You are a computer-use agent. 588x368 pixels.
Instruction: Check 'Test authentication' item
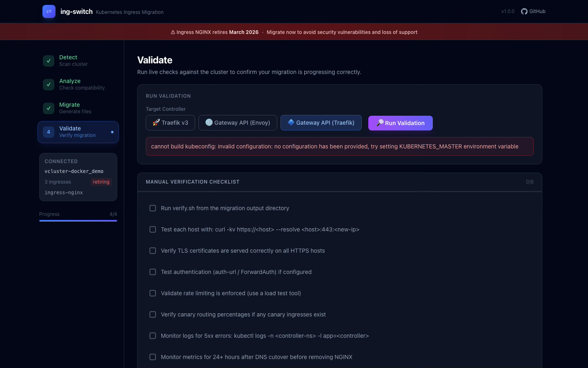tap(153, 272)
